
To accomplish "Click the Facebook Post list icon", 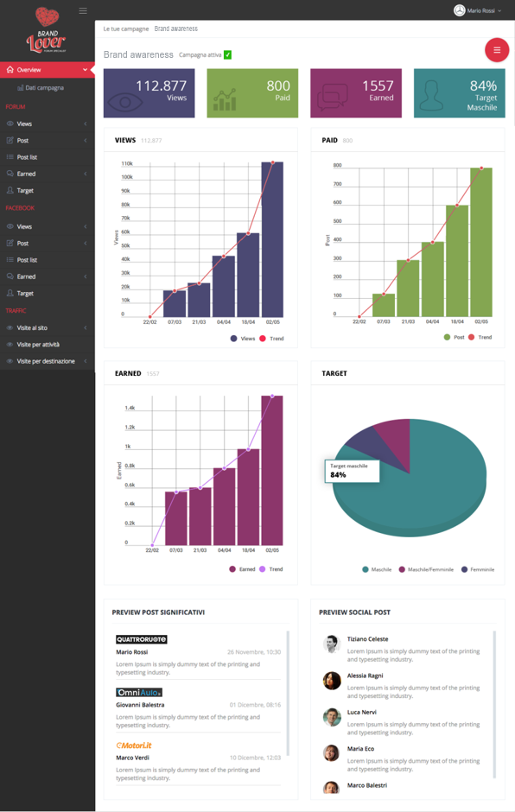I will coord(10,259).
